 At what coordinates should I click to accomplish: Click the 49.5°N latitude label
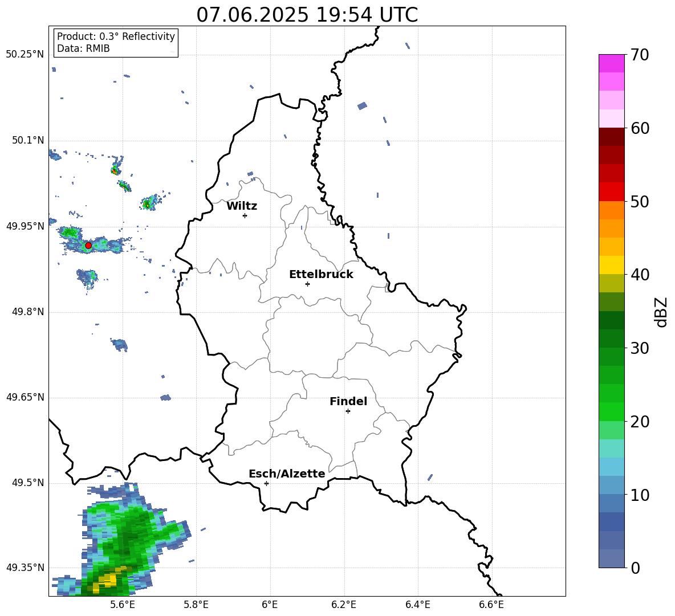tap(28, 483)
